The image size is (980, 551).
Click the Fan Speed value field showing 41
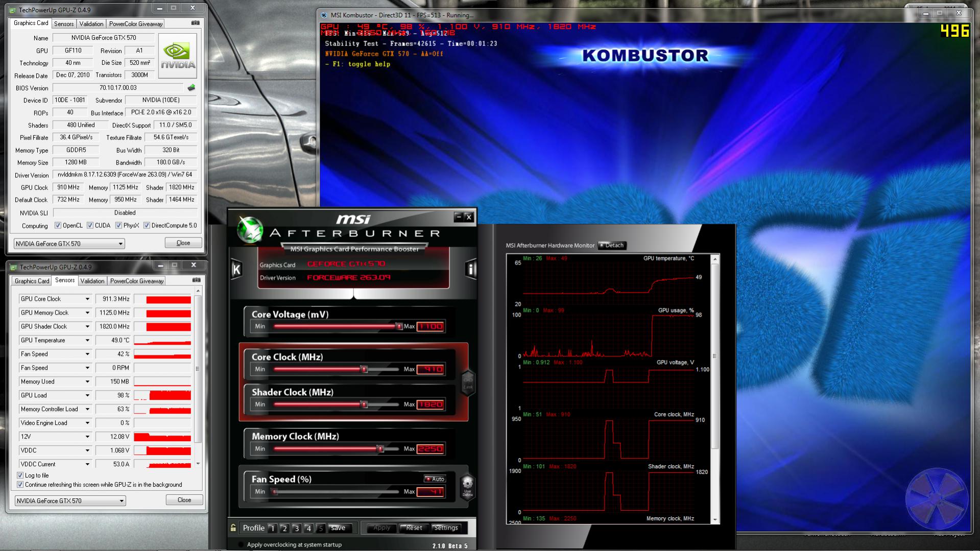coord(431,492)
